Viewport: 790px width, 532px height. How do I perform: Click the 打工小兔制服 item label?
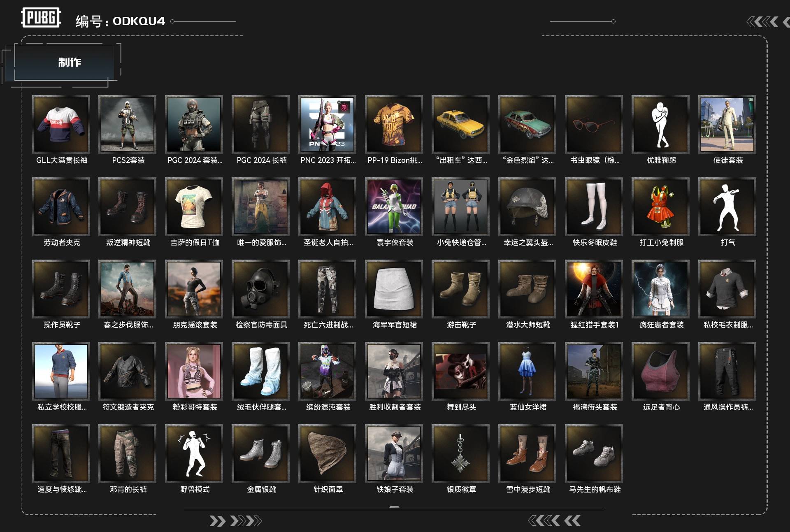click(661, 242)
